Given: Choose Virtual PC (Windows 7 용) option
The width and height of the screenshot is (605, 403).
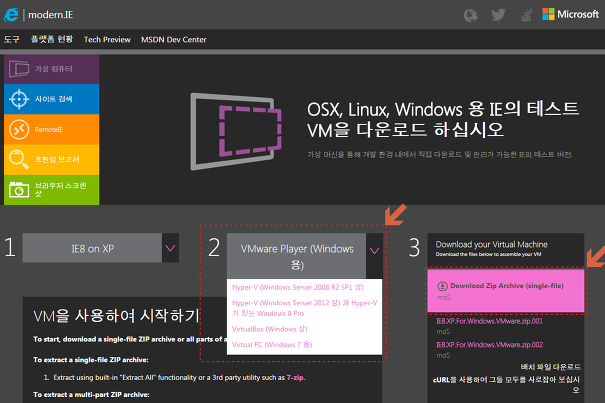Looking at the screenshot, I should pos(272,345).
